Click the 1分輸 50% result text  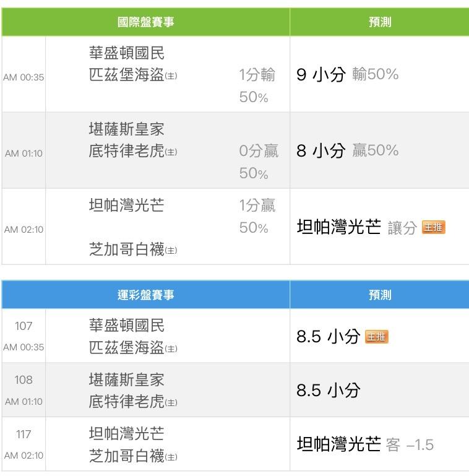click(x=257, y=85)
